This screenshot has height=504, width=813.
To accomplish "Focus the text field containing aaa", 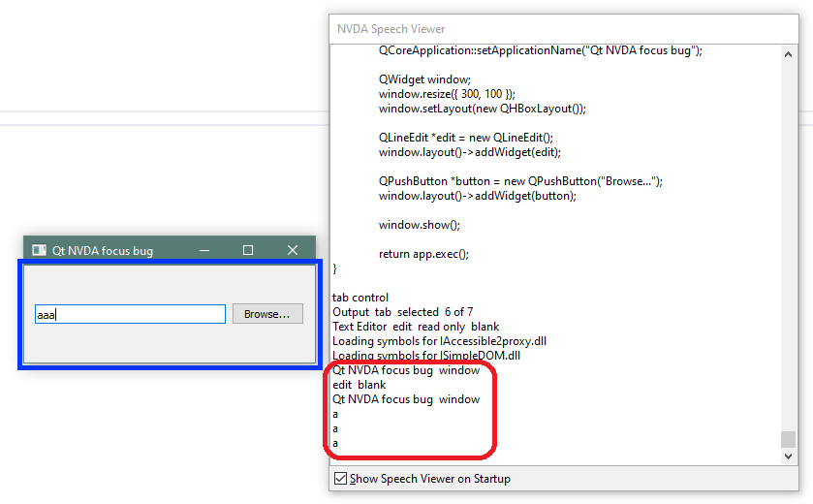I will [x=130, y=314].
